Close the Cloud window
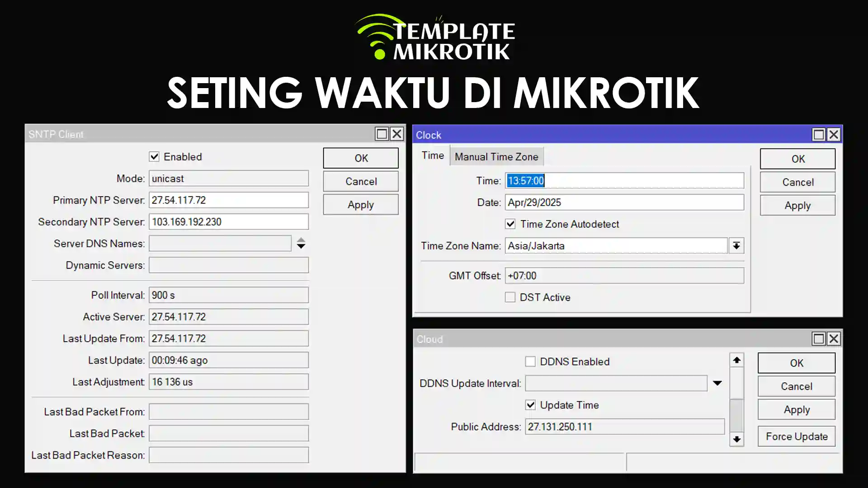The width and height of the screenshot is (868, 488). coord(834,339)
